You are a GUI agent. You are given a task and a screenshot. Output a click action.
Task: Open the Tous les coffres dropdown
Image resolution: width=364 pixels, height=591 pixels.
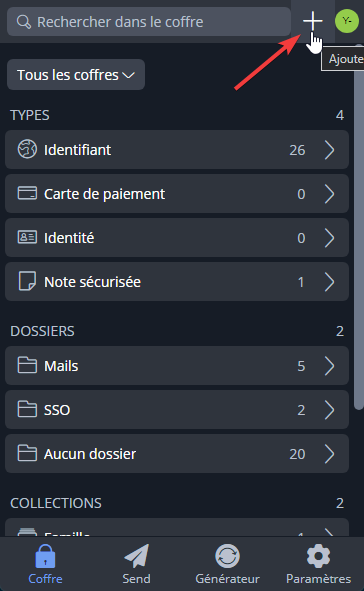76,75
